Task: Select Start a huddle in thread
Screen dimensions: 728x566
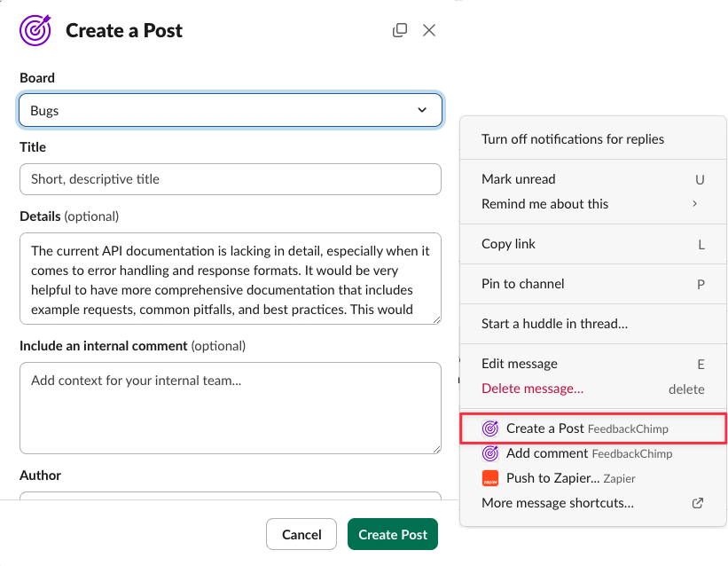Action: click(x=554, y=324)
